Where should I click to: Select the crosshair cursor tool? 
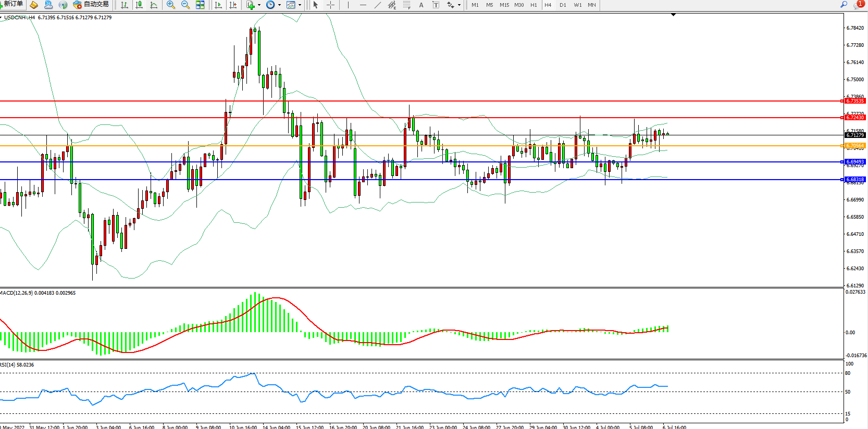(x=330, y=5)
